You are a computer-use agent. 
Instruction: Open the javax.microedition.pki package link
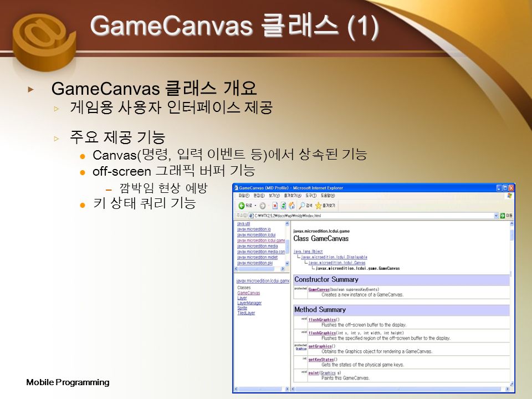[x=255, y=263]
